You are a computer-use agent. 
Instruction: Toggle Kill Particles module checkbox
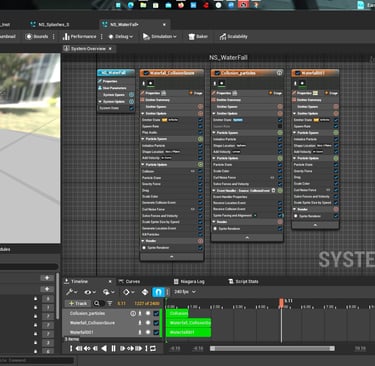[x=200, y=235]
